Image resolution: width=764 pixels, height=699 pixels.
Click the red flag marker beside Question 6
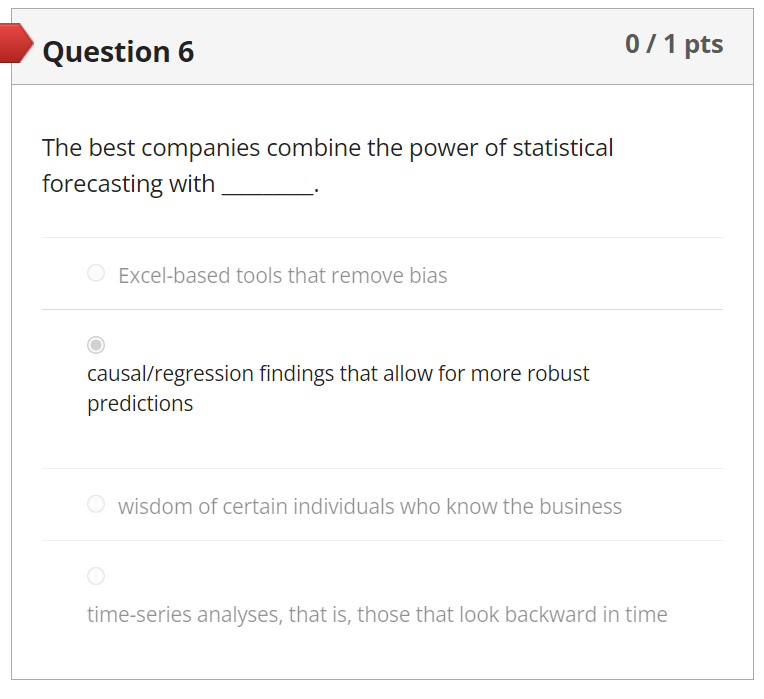click(16, 44)
